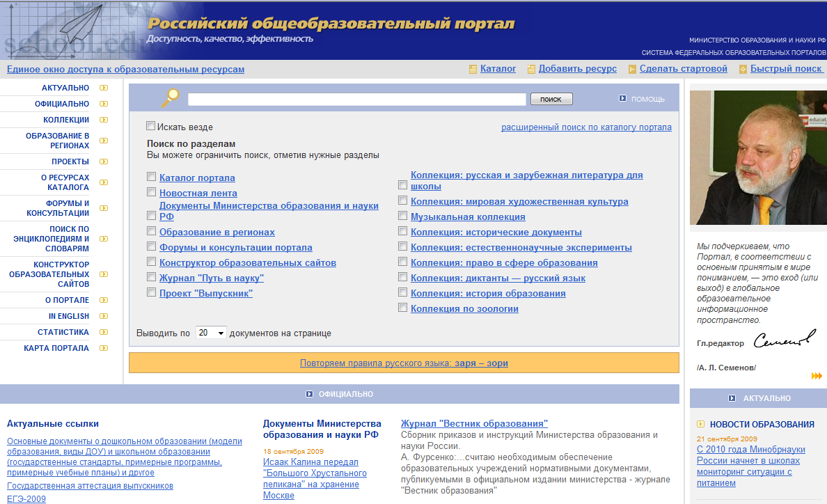827x504 pixels.
Task: Click arrow icon beside КОЛЛЕКЦИИ sidebar item
Action: pos(104,120)
